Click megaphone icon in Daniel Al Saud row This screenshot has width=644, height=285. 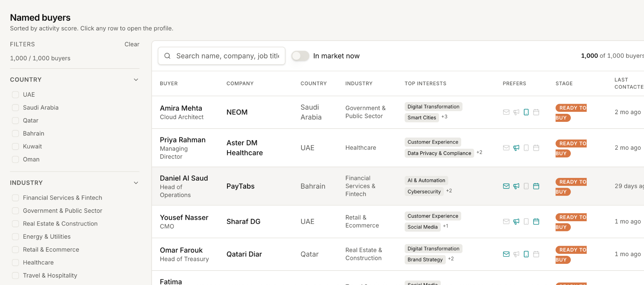(516, 186)
